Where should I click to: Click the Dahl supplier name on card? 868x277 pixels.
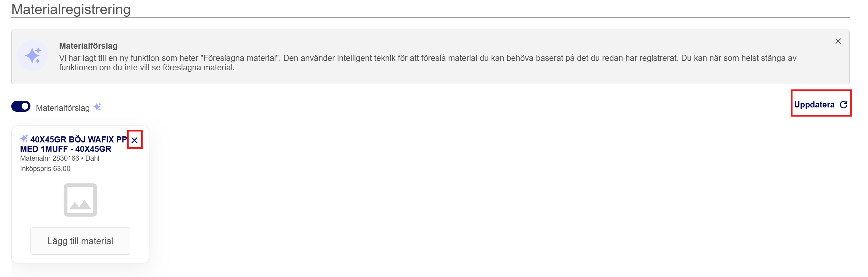coord(92,158)
